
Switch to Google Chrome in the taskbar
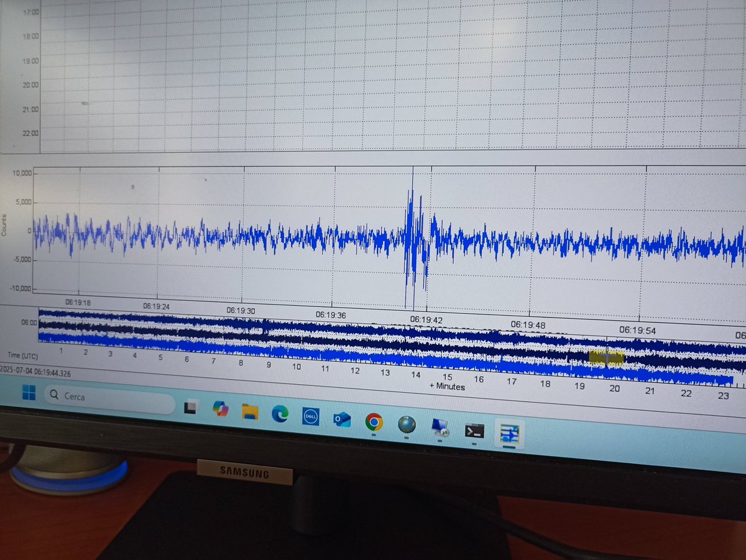point(374,422)
